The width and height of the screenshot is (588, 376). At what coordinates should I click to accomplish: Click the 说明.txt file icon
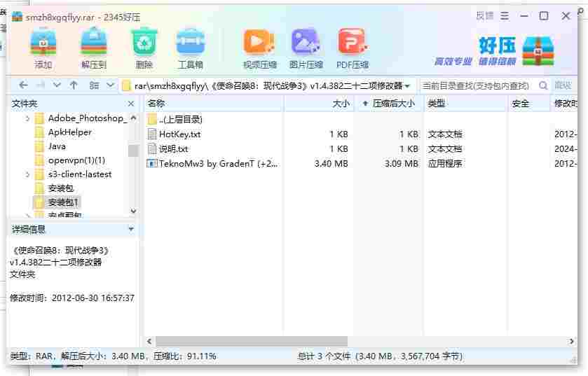(152, 148)
